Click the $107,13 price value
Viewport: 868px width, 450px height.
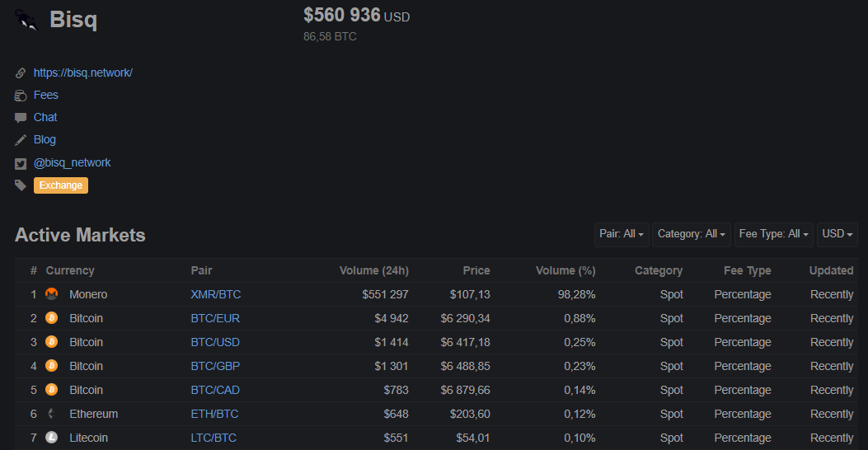tap(470, 294)
